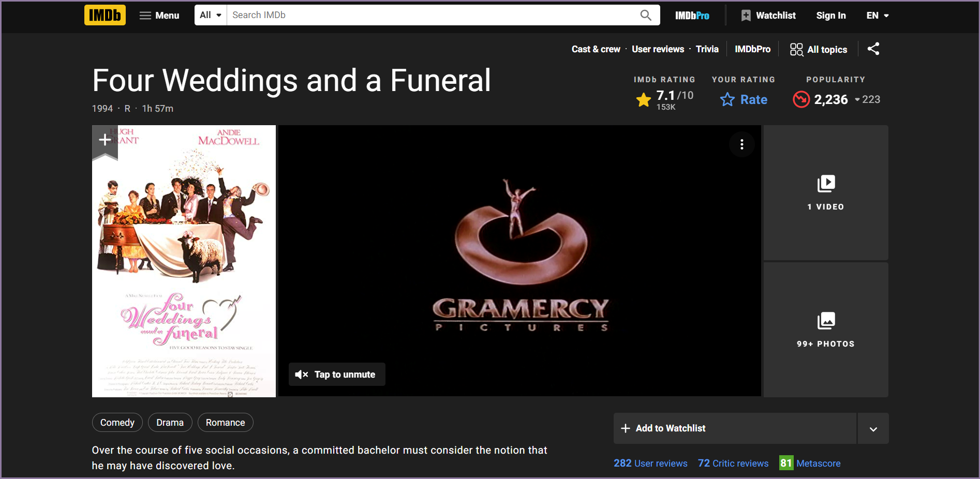Click the 2,236 popularity score

(x=831, y=99)
